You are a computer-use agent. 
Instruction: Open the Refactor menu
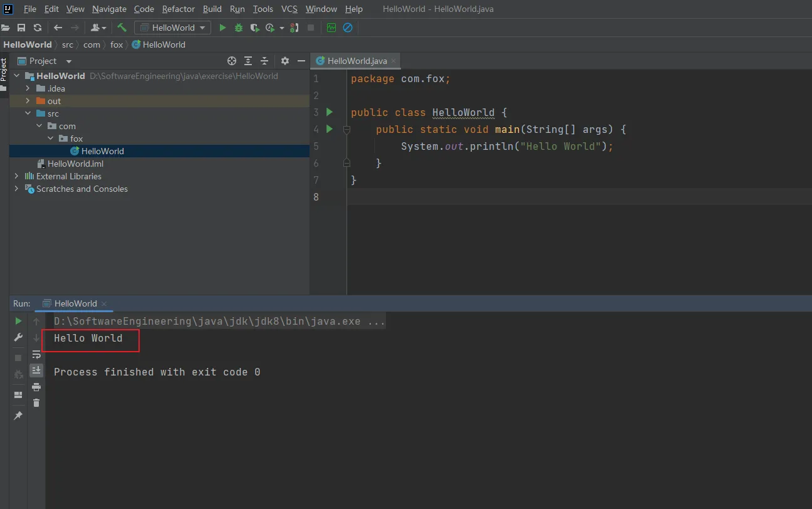179,9
